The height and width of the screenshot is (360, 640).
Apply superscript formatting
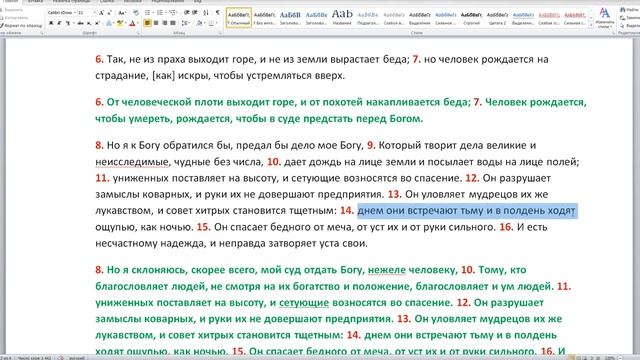(x=97, y=23)
